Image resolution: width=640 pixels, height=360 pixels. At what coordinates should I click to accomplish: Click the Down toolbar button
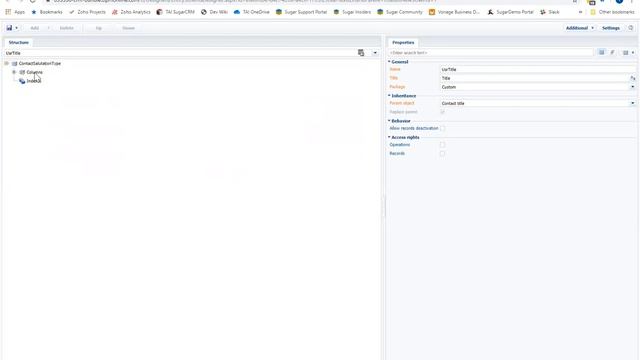129,28
